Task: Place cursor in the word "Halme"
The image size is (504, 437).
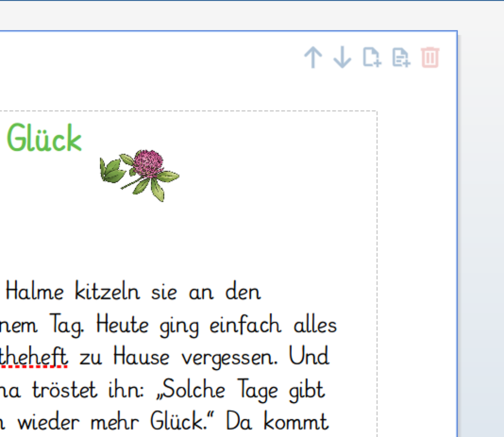Action: click(x=35, y=292)
